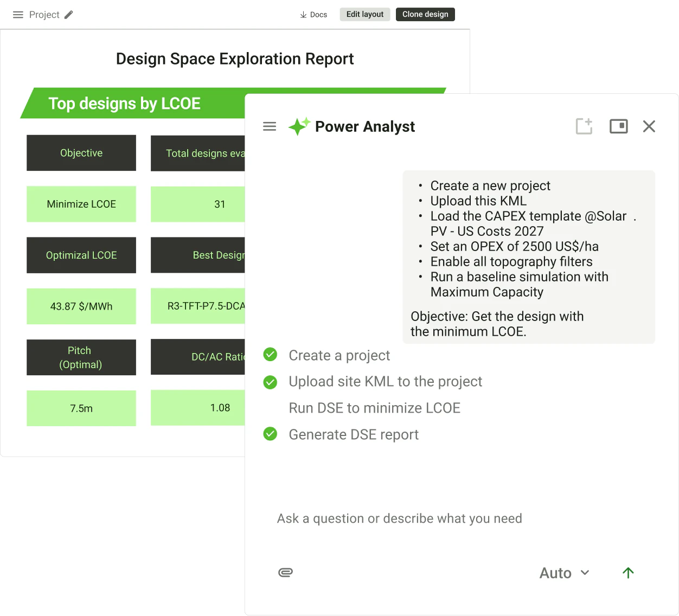This screenshot has width=679, height=616.
Task: Close the Power Analyst panel
Action: click(649, 126)
